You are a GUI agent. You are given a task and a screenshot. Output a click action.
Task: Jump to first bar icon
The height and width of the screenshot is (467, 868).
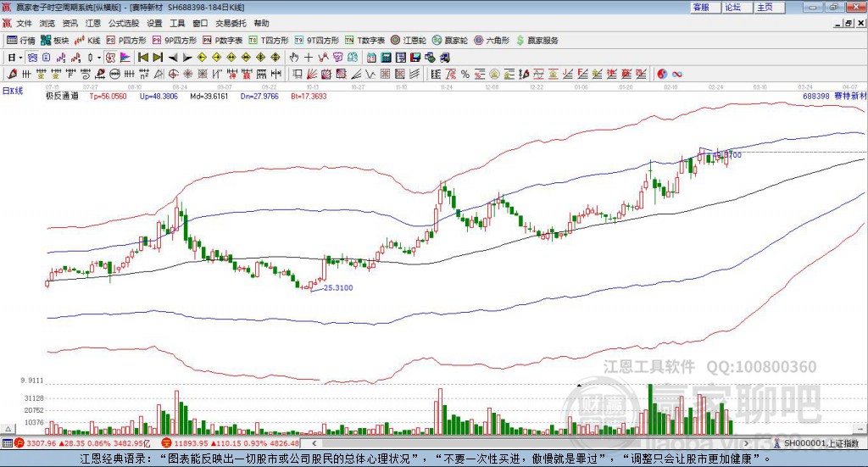(x=142, y=58)
